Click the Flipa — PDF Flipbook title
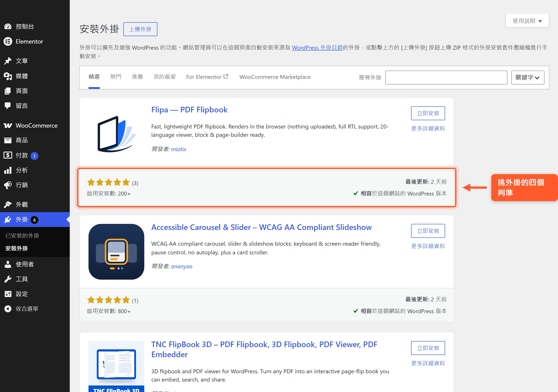This screenshot has height=392, width=558. tap(189, 110)
